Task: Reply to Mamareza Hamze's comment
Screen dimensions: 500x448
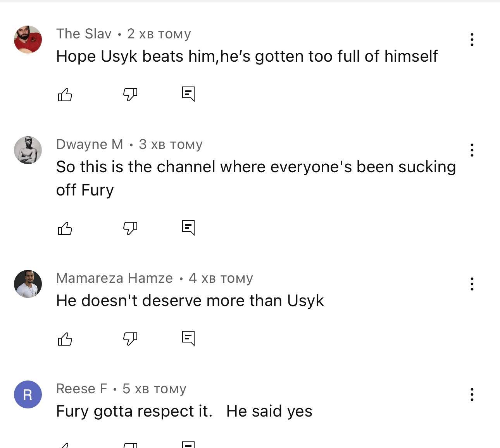Action: 188,338
